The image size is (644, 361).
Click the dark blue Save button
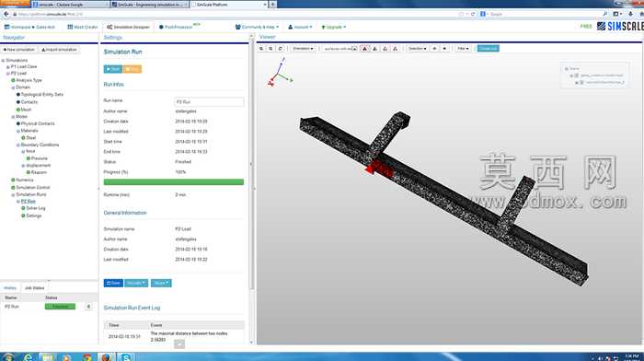click(x=113, y=283)
